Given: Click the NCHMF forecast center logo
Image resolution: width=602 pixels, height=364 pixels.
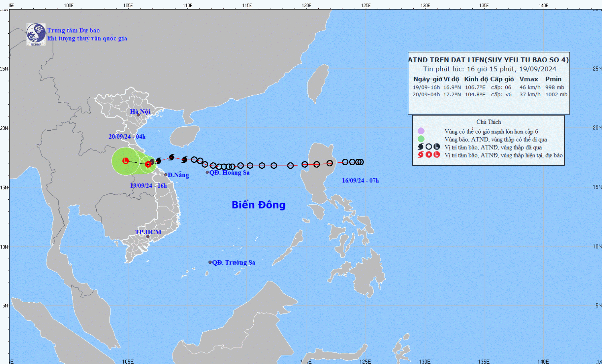Looking at the screenshot, I should (x=36, y=34).
